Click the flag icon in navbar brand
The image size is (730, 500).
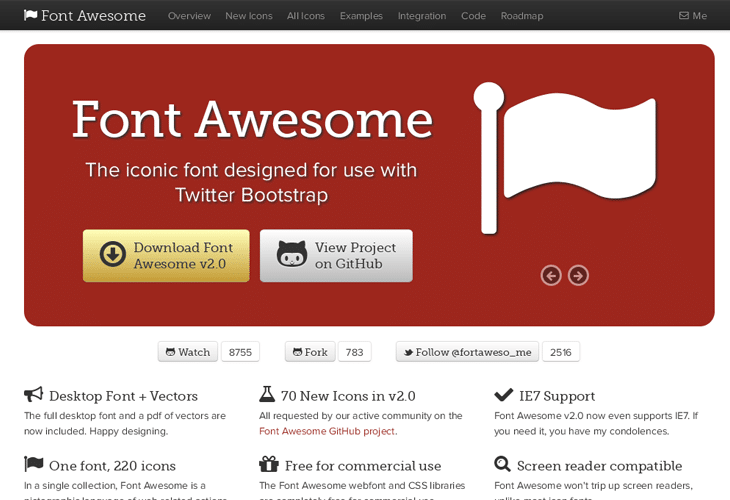click(30, 15)
